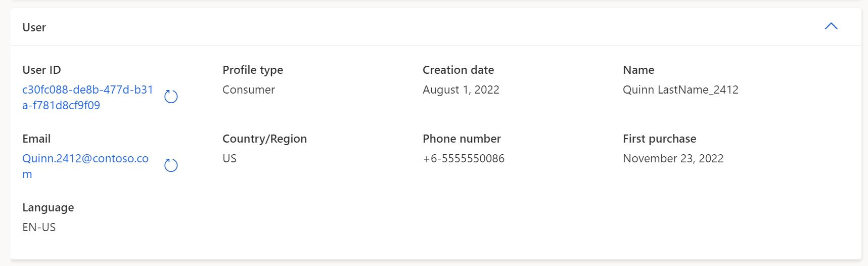Image resolution: width=868 pixels, height=266 pixels.
Task: Click the Country/Region label
Action: click(264, 139)
